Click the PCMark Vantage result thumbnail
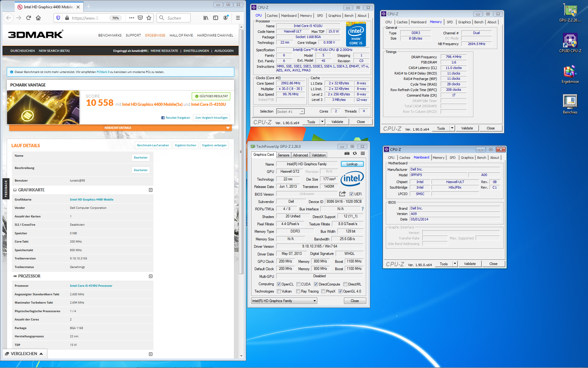The image size is (588, 368). click(x=43, y=107)
